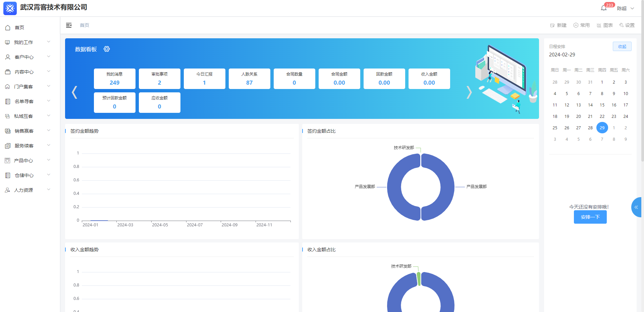
Task: Click the 首页 home icon in sidebar
Action: (8, 28)
